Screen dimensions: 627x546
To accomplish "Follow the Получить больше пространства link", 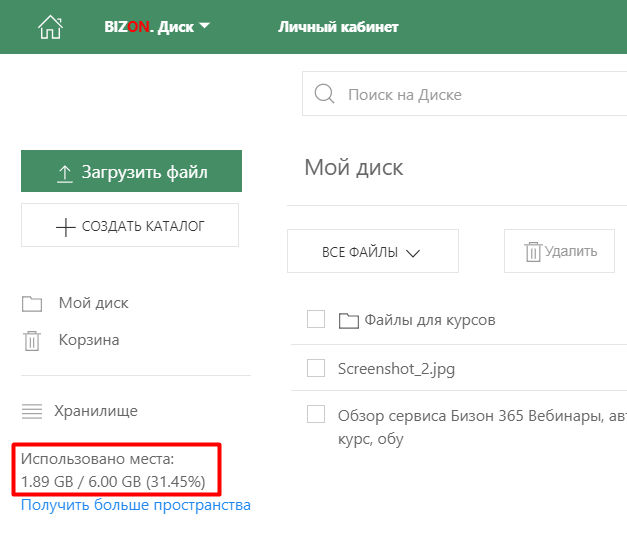I will 136,505.
